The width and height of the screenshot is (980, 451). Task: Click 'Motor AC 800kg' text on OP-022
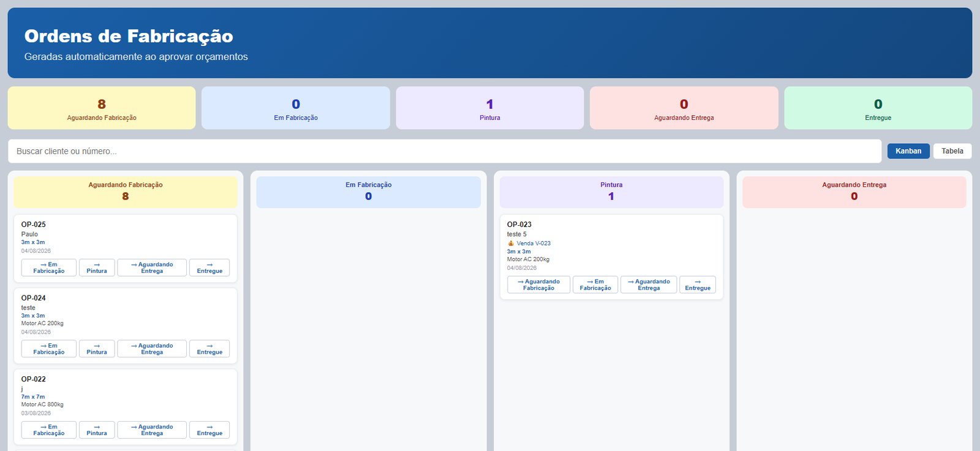click(x=42, y=404)
